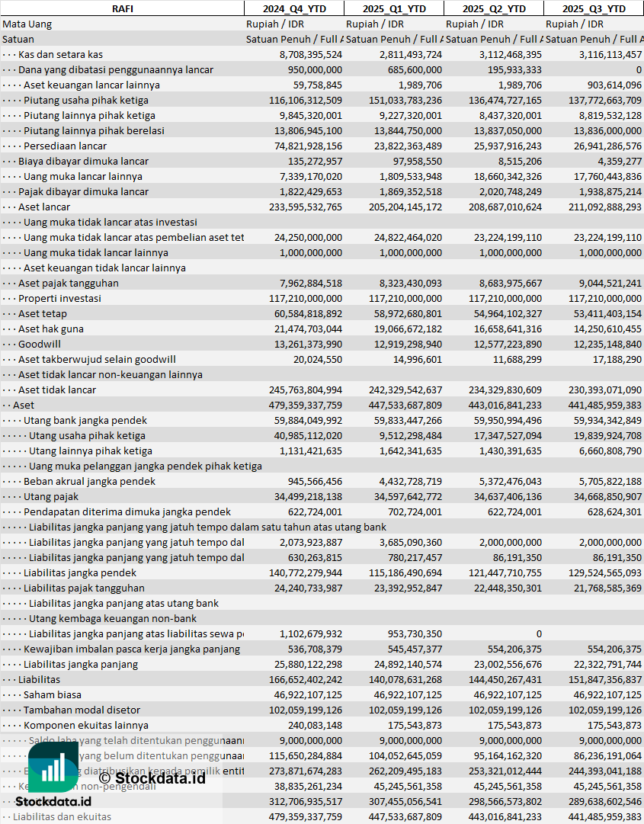Select the value 6,660,808,790
The height and width of the screenshot is (824, 644).
click(x=610, y=451)
